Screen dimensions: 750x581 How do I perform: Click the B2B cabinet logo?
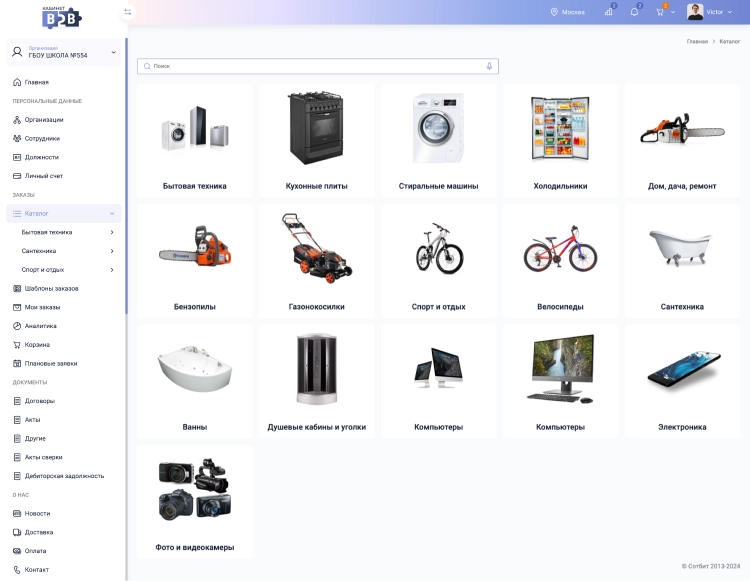tap(62, 15)
